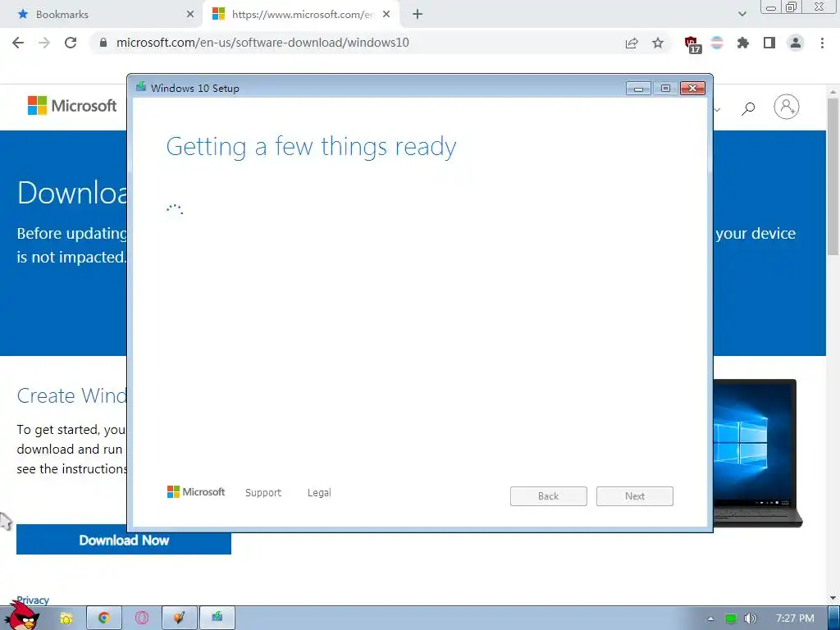Select the microsoft.com tab
Image resolution: width=840 pixels, height=630 pixels.
pos(302,15)
